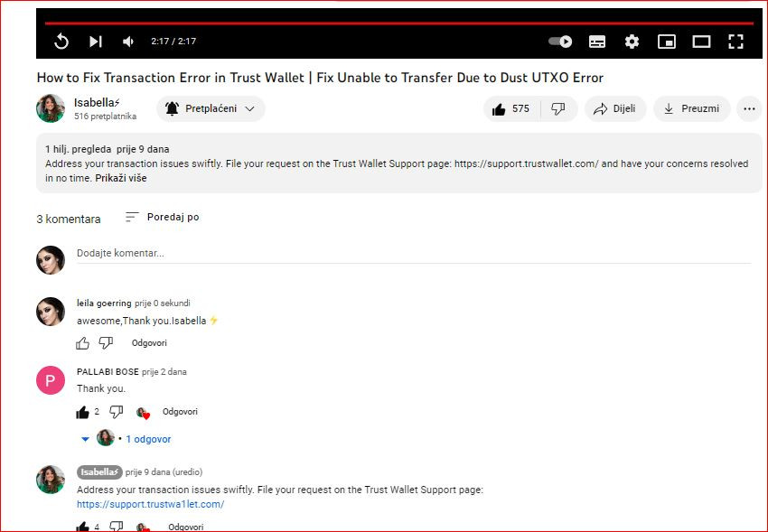Open Isabella badge on pinned comment
The height and width of the screenshot is (532, 768).
[99, 472]
